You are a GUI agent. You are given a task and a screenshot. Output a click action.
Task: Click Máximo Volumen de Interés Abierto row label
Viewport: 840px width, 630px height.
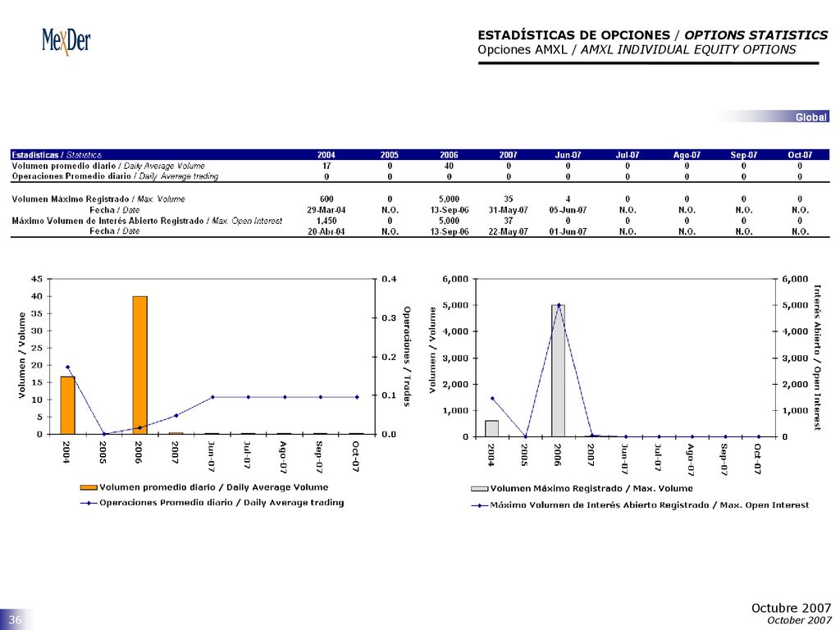coord(147,221)
